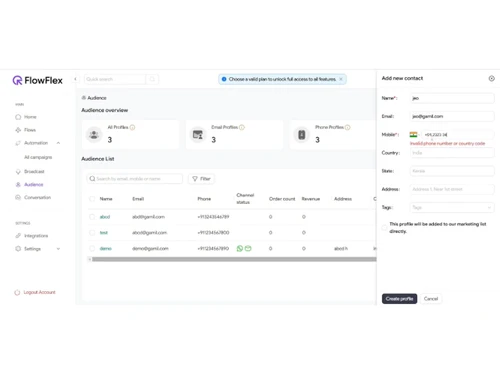Viewport: 500px width, 375px height.
Task: Click the State input field
Action: coord(452,171)
